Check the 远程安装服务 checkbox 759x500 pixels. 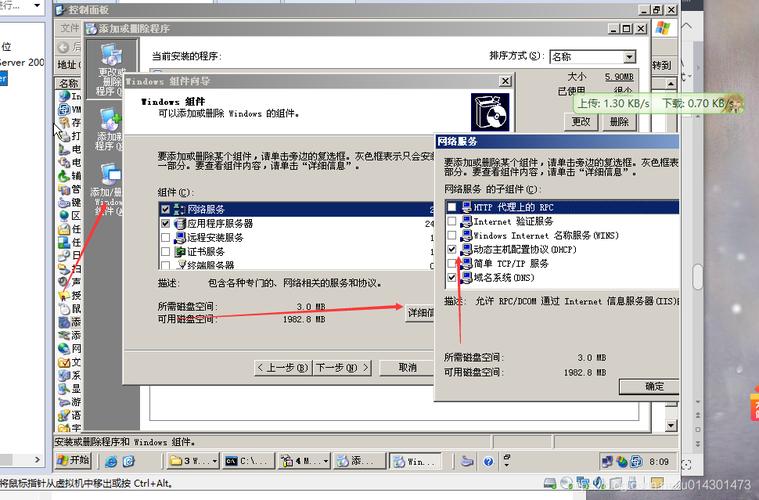click(166, 237)
